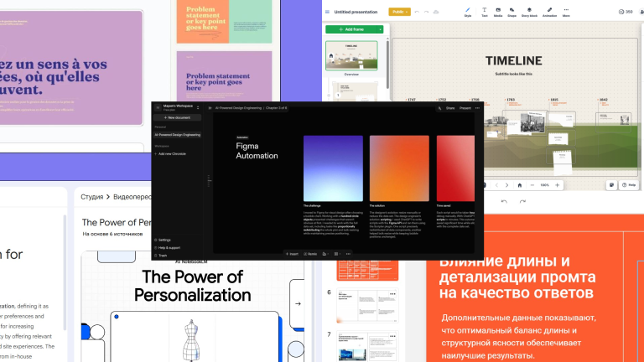Viewport: 644px width, 362px height.
Task: Open the Public visibility dropdown
Action: 399,12
